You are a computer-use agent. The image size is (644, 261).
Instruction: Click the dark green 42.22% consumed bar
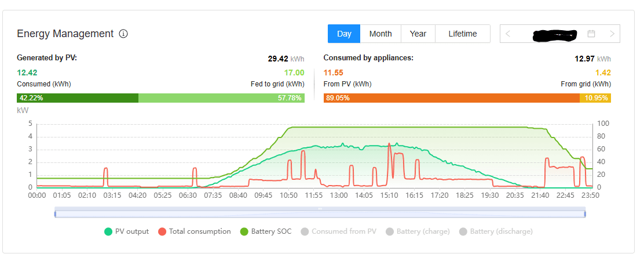click(78, 98)
